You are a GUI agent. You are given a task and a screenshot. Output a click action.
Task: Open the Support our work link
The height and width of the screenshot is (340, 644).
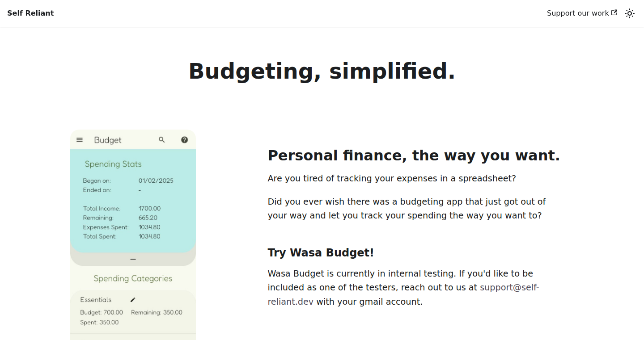tap(582, 13)
